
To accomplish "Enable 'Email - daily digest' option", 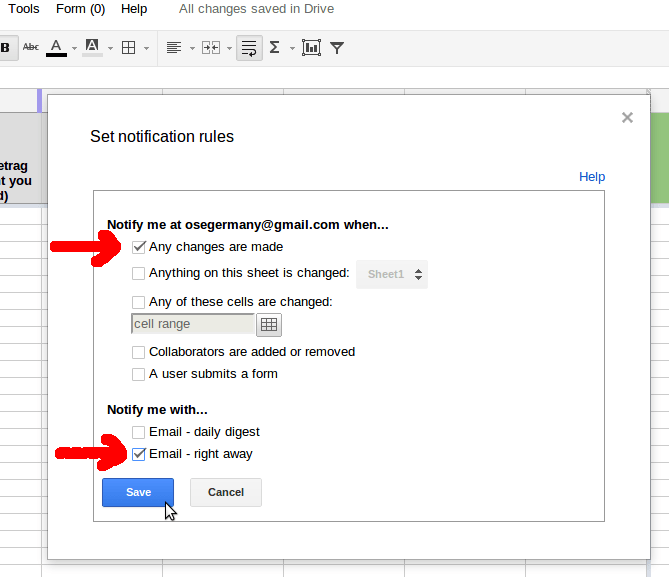I will pyautogui.click(x=138, y=432).
